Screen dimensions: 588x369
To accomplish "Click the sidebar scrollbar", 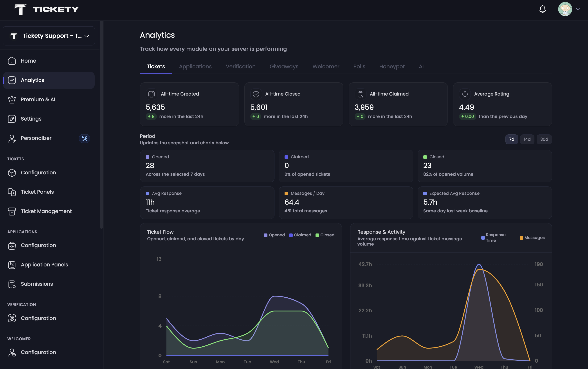I will (x=101, y=125).
